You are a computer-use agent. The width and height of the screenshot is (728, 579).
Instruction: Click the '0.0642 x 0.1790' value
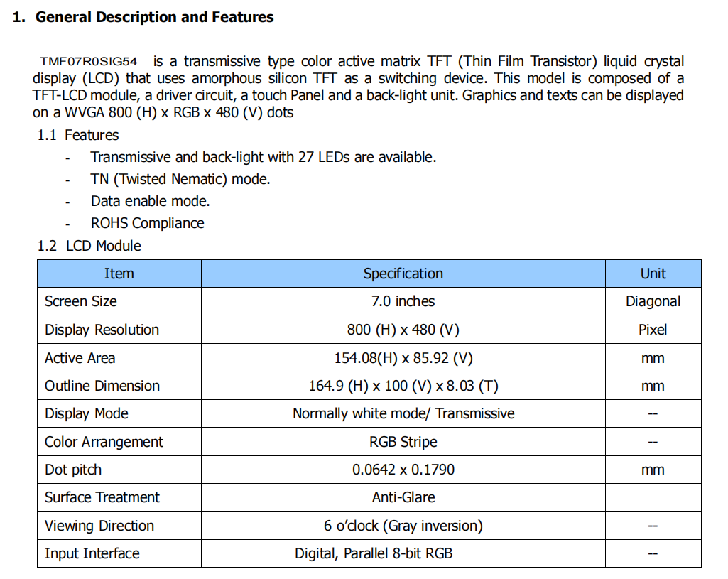click(403, 470)
